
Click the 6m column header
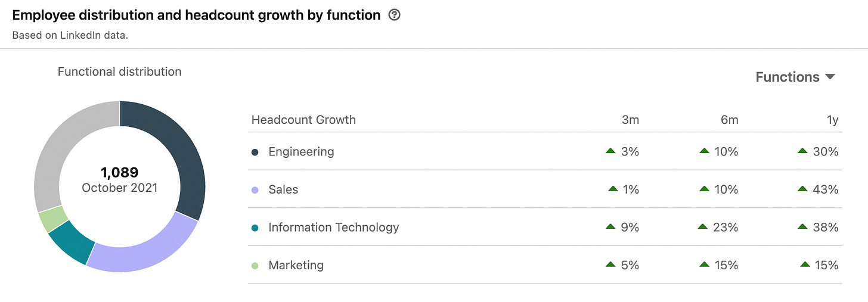[x=729, y=120]
